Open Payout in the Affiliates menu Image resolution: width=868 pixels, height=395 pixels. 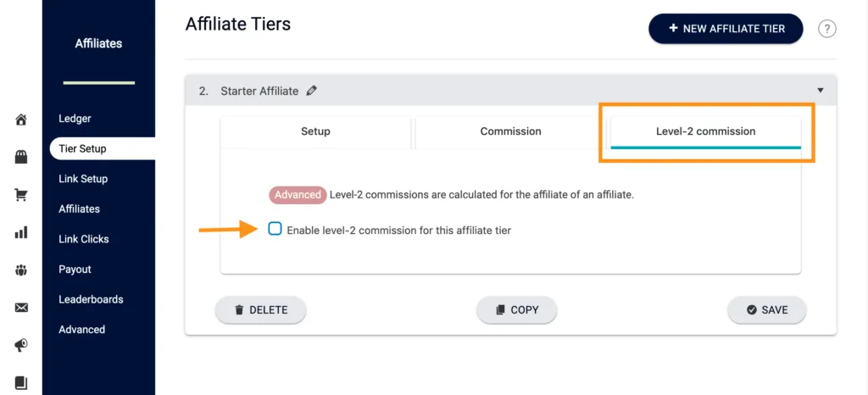(75, 270)
